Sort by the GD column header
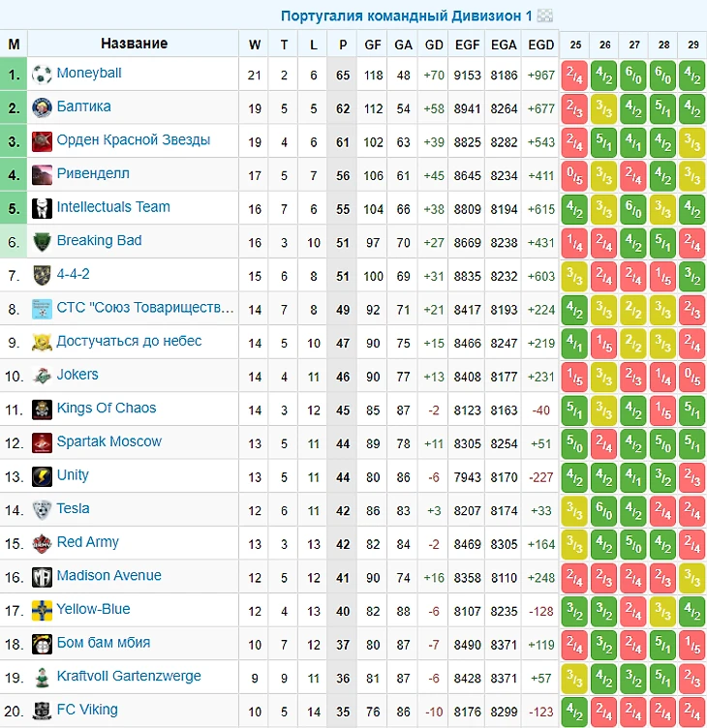This screenshot has width=707, height=728. pos(434,45)
